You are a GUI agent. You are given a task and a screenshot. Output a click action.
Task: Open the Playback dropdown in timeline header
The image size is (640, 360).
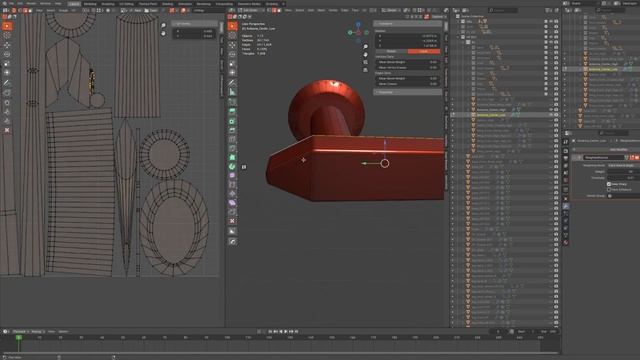point(20,332)
